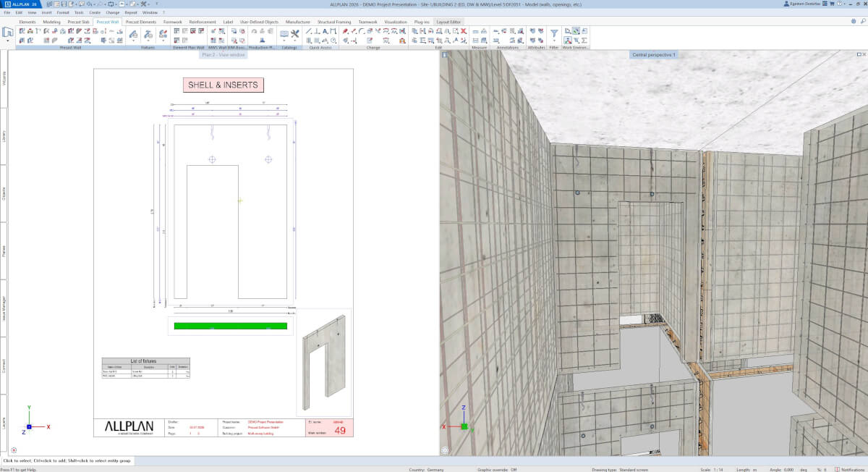Viewport: 868px width, 472px height.
Task: Switch to the Precast Slab ribbon tab
Action: coord(78,22)
